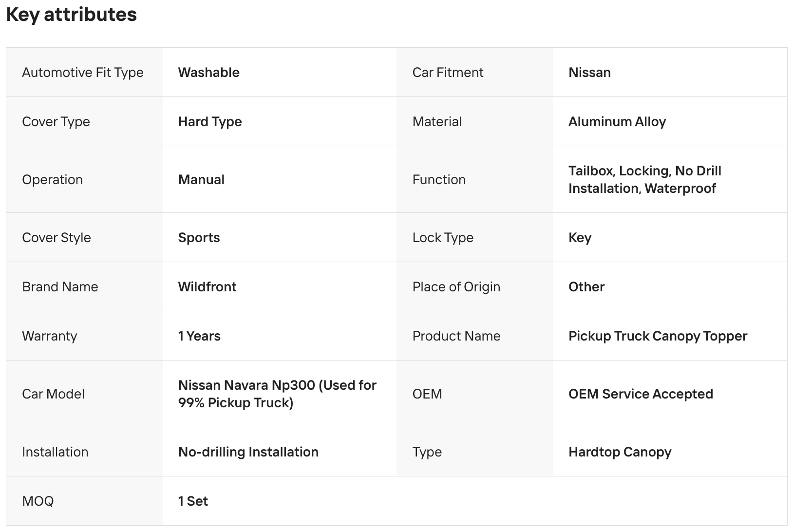Click the Hardtop Canopy type value

pos(620,452)
